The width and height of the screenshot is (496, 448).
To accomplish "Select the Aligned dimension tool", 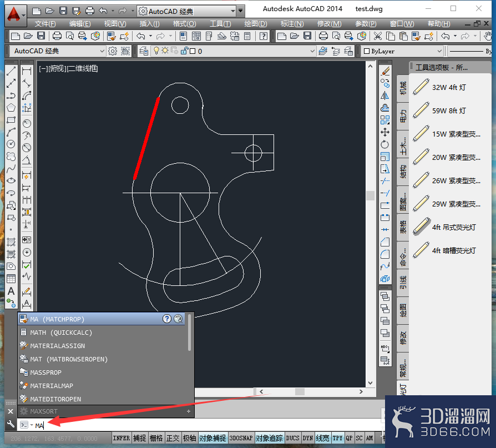I will tap(27, 83).
